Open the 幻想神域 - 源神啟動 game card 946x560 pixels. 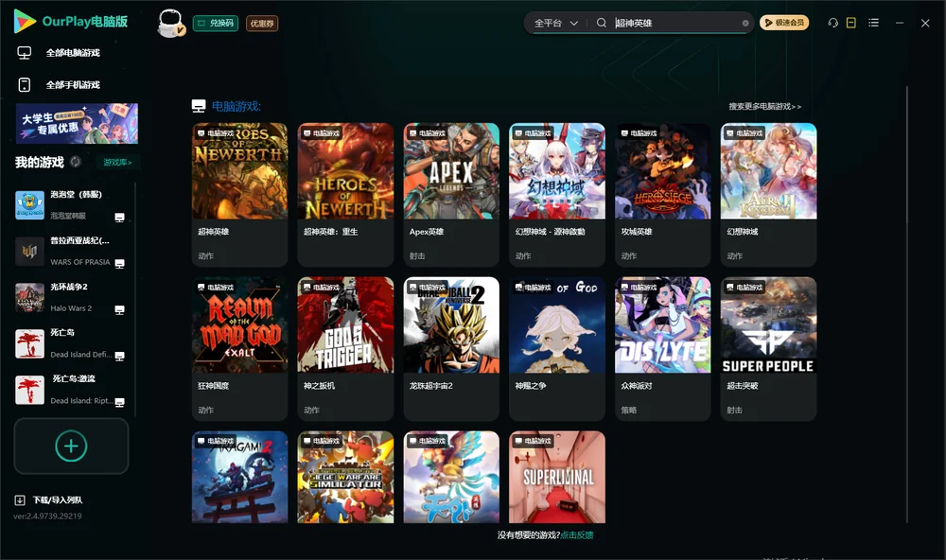pyautogui.click(x=557, y=194)
